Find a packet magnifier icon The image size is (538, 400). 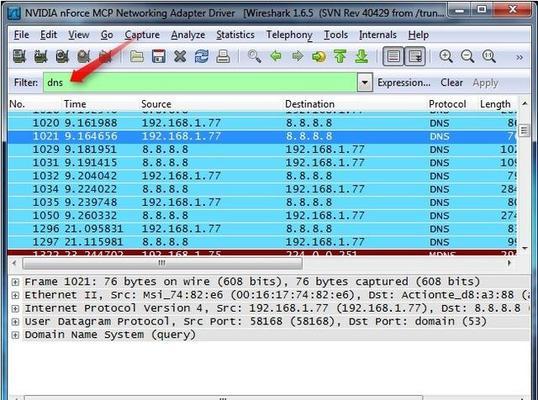tap(254, 56)
